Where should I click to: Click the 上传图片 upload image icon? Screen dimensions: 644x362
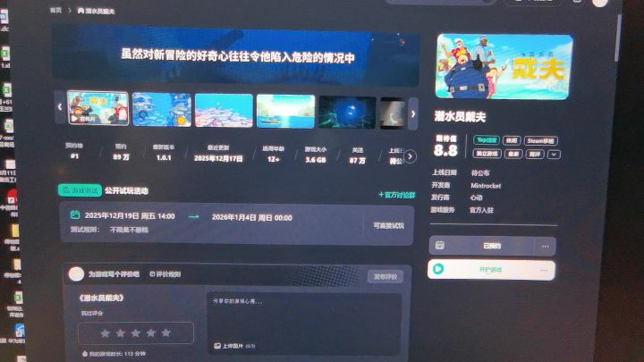point(217,346)
